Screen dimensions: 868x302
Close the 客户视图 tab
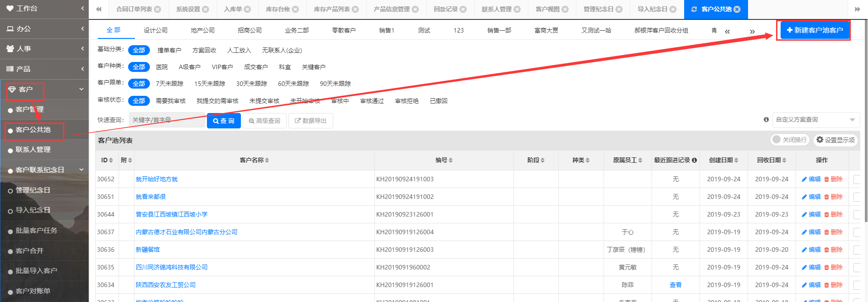click(x=565, y=9)
